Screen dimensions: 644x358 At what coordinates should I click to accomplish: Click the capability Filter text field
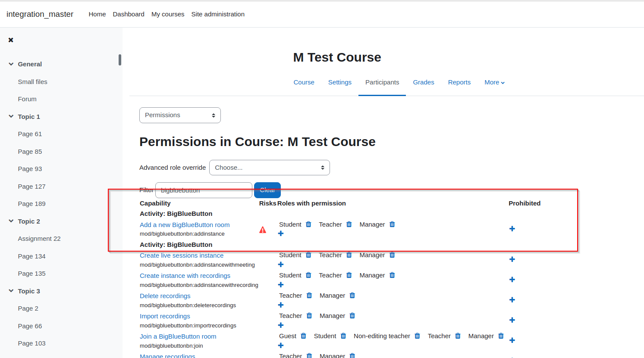pos(204,190)
